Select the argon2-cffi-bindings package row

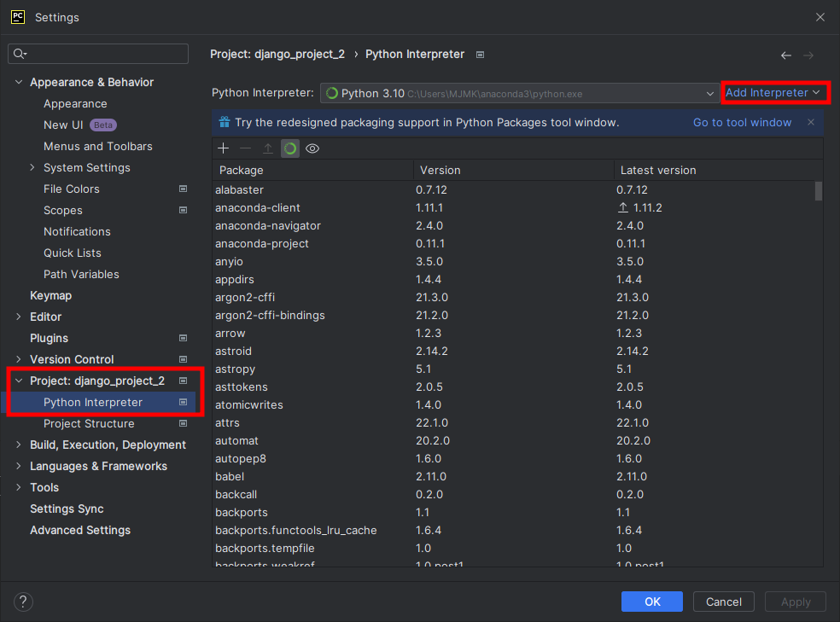pos(513,316)
